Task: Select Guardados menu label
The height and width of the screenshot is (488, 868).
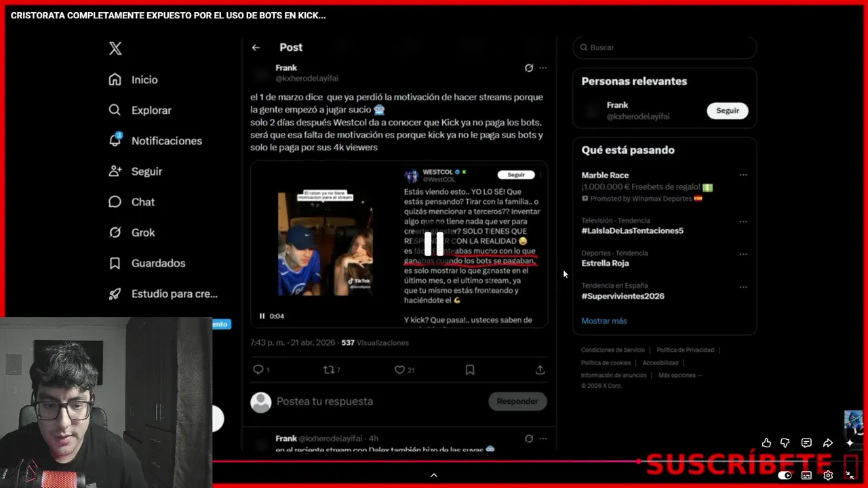Action: coord(159,263)
